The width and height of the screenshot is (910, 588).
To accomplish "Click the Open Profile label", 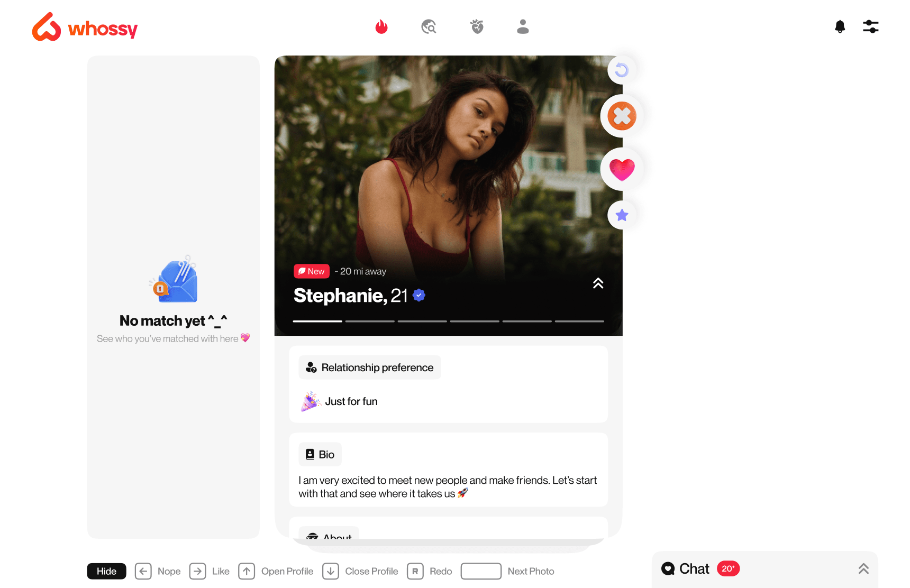I will click(x=287, y=571).
